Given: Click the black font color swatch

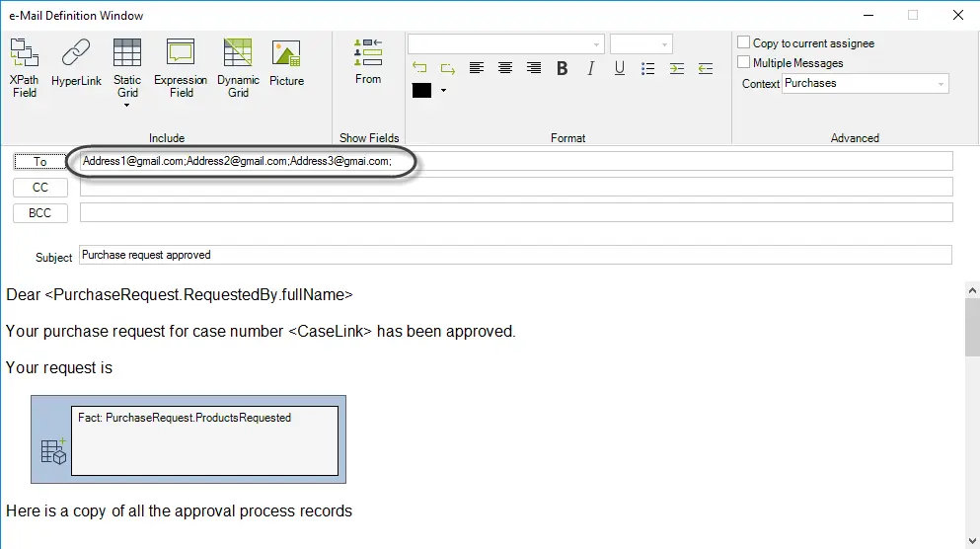Looking at the screenshot, I should click(x=421, y=90).
